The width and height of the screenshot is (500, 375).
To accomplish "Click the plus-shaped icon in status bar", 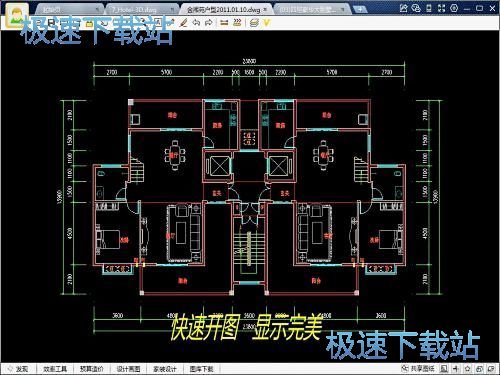I will pyautogui.click(x=456, y=369).
